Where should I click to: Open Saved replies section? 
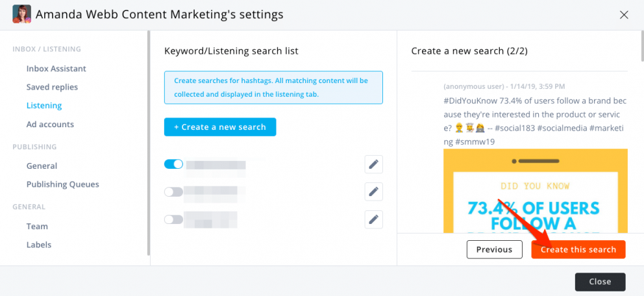(x=52, y=87)
